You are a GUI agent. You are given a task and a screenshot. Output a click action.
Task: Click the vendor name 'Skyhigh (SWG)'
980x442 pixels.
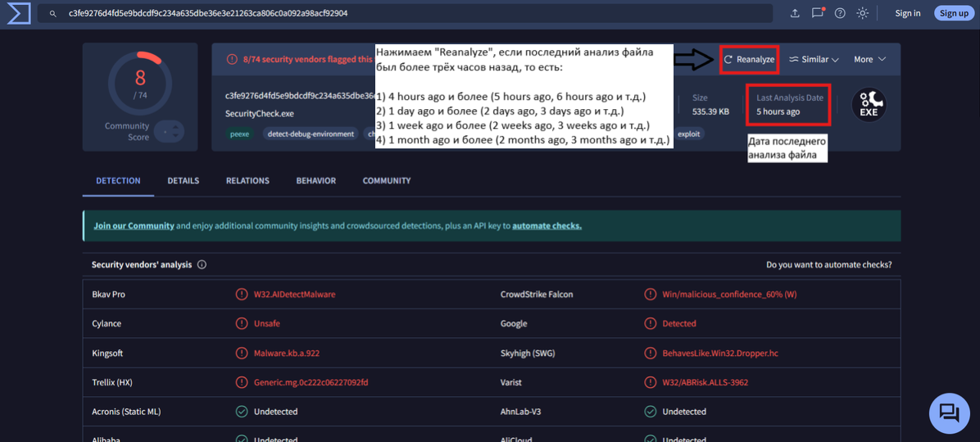click(x=528, y=353)
